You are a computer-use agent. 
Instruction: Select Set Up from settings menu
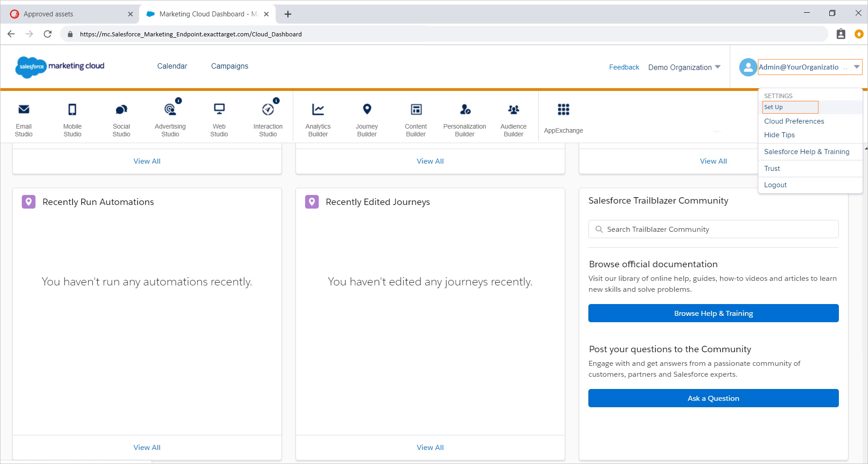[x=790, y=107]
